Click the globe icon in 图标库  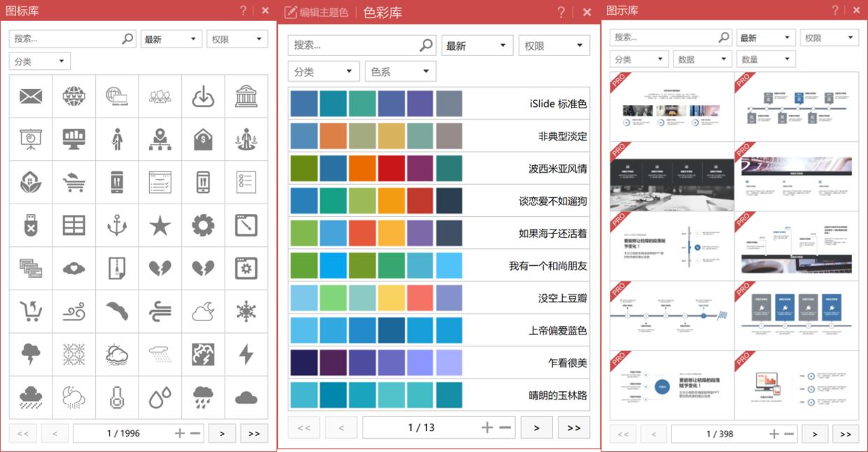pos(73,96)
